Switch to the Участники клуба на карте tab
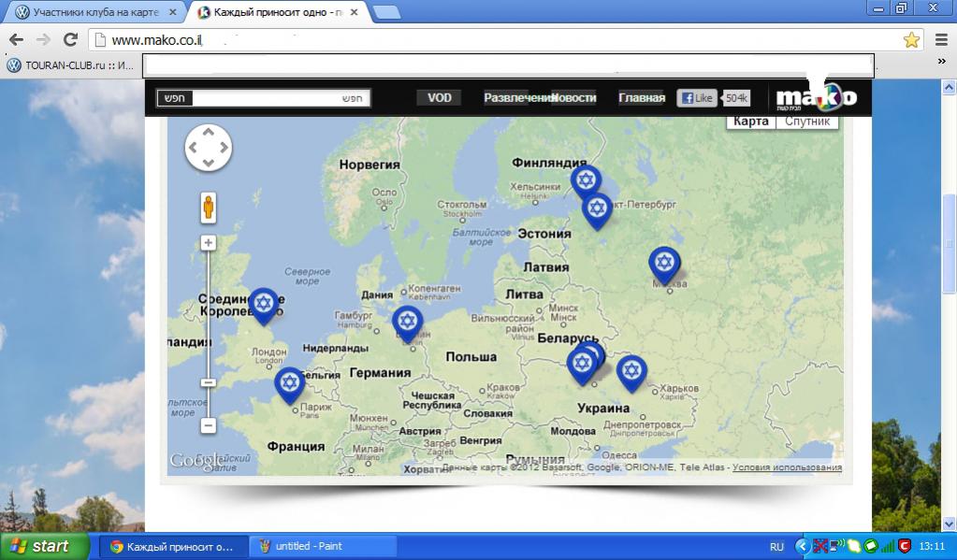This screenshot has height=560, width=957. 95,12
